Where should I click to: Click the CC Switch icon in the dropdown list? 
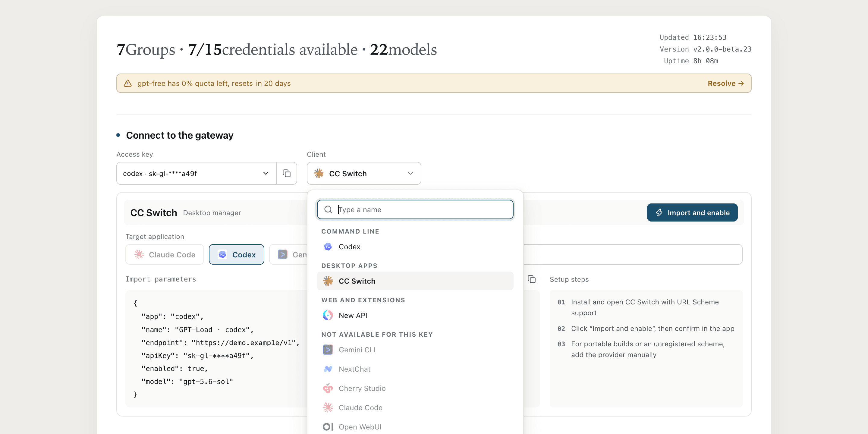coord(328,281)
